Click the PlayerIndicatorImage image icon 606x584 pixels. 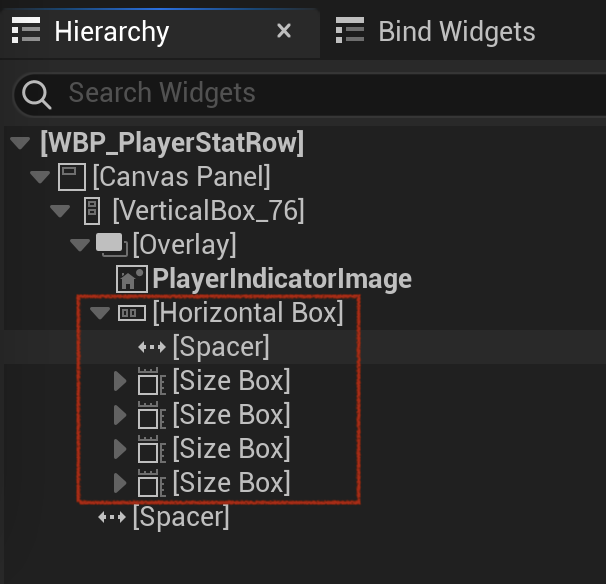pos(131,279)
